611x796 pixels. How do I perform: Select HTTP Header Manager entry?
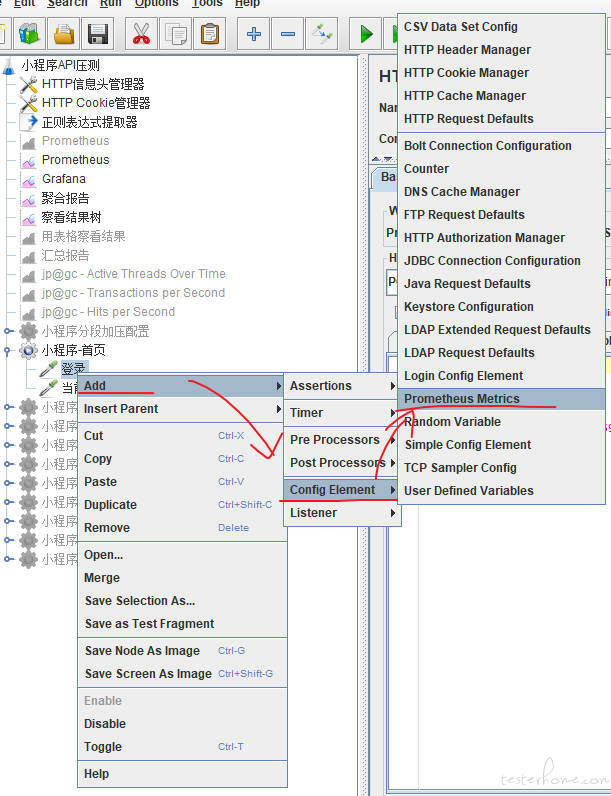[x=501, y=50]
